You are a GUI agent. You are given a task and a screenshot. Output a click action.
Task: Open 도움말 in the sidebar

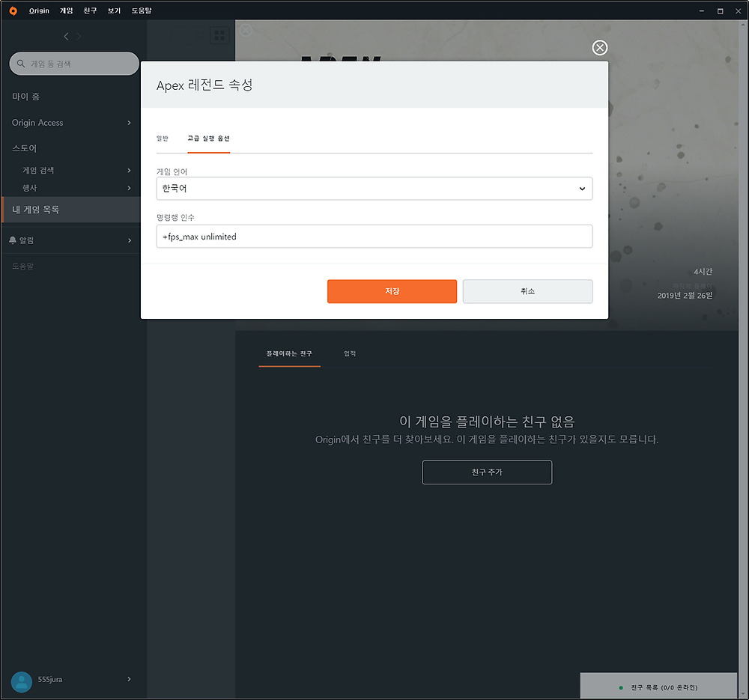(x=23, y=267)
